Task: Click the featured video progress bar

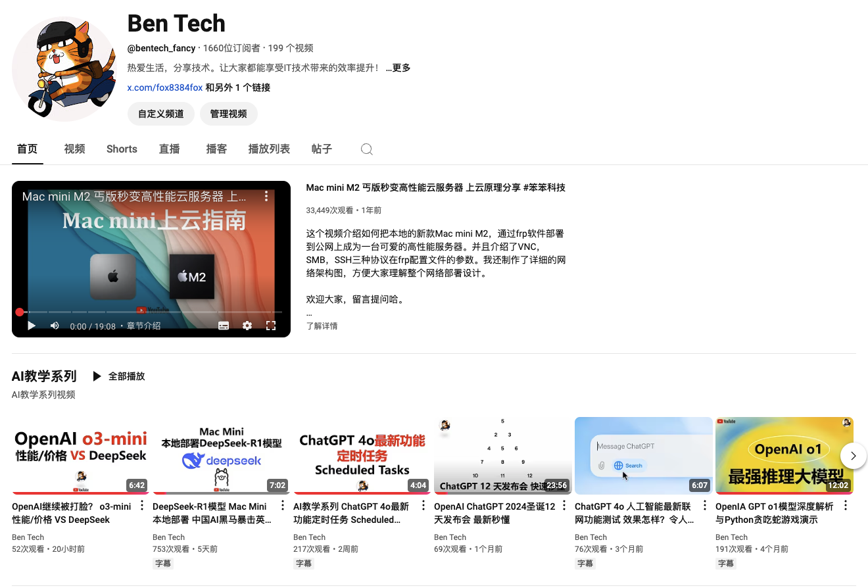Action: coord(151,312)
